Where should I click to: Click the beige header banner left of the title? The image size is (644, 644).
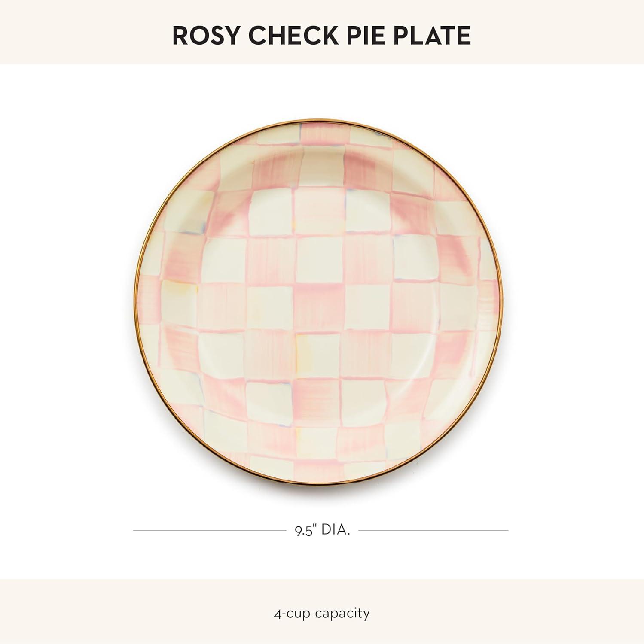tap(86, 32)
